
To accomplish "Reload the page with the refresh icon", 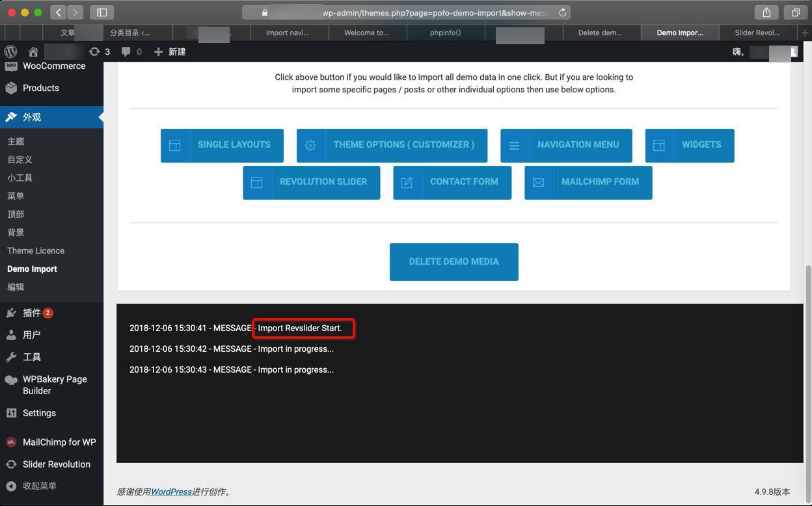I will [563, 12].
